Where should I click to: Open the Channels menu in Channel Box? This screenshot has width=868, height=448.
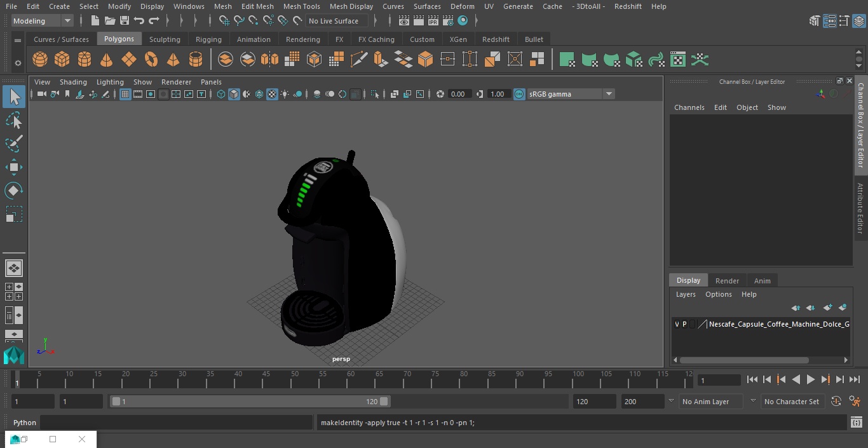coord(689,107)
